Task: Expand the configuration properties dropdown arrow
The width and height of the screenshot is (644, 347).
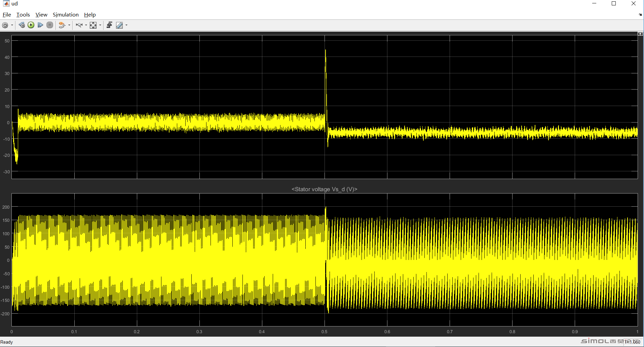Action: [x=12, y=25]
